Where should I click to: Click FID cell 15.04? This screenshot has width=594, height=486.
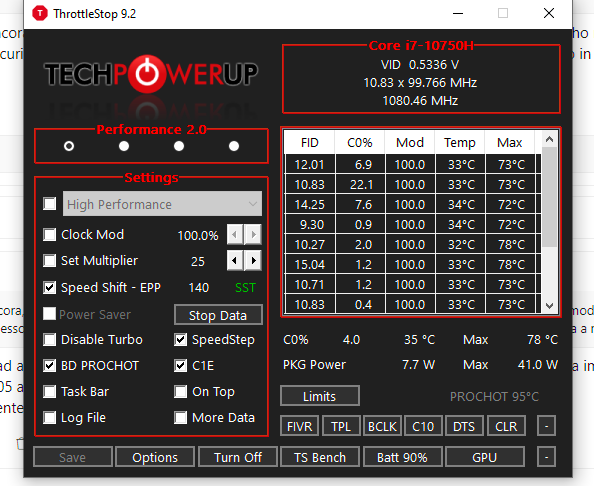click(310, 264)
